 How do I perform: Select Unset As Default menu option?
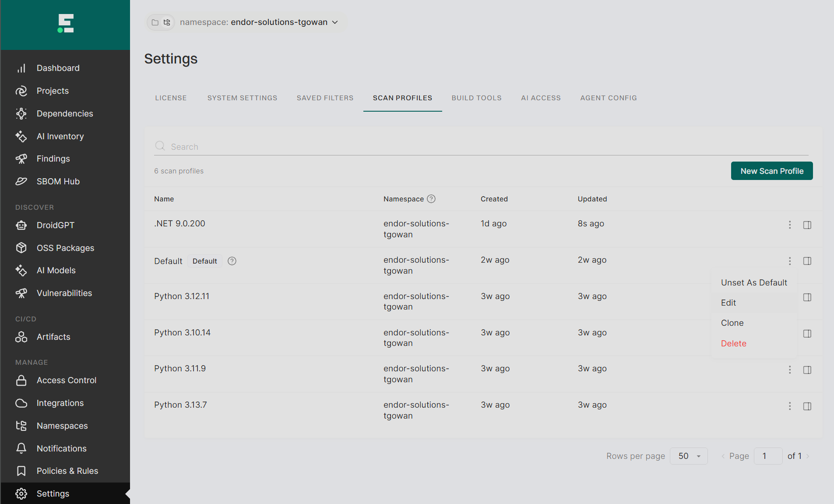pyautogui.click(x=754, y=282)
